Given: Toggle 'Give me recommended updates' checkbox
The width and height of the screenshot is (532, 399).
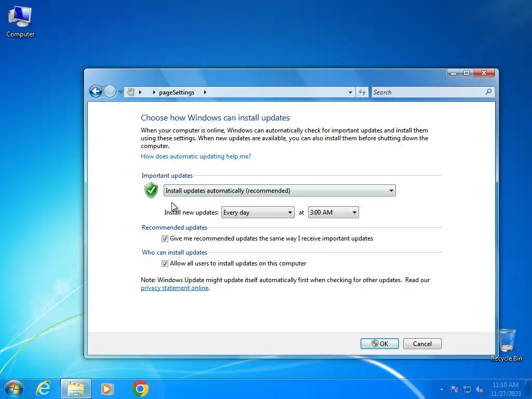Looking at the screenshot, I should 165,239.
